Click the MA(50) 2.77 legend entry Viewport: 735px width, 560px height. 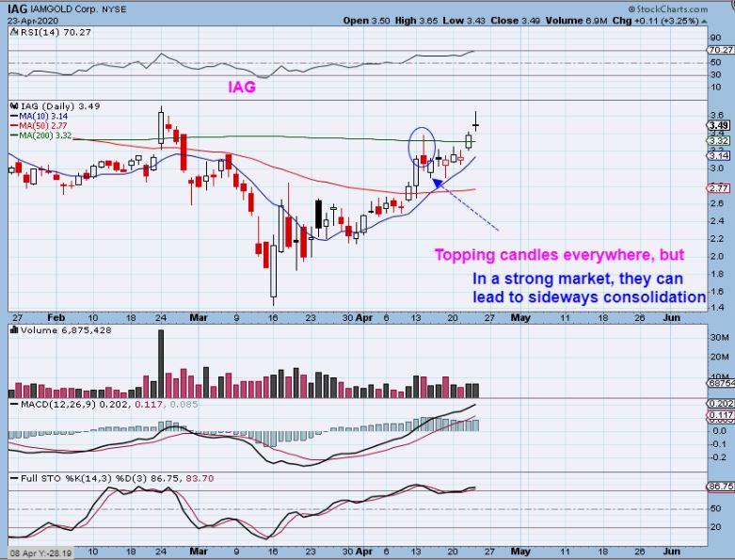click(39, 125)
